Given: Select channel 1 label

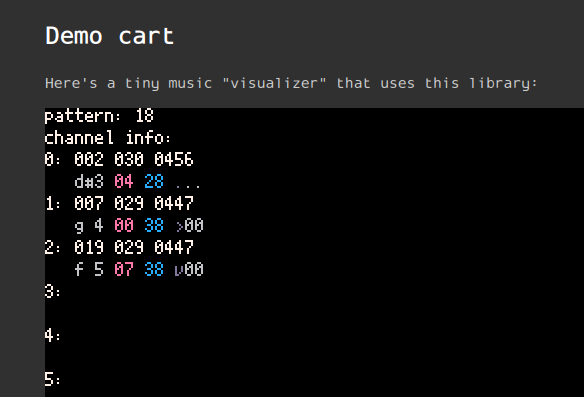Looking at the screenshot, I should (x=52, y=204).
